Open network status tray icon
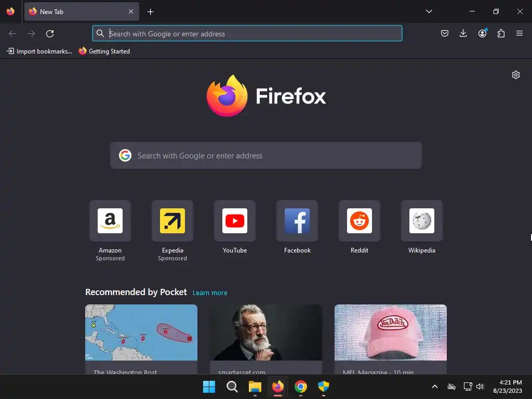The width and height of the screenshot is (532, 399). pyautogui.click(x=468, y=387)
